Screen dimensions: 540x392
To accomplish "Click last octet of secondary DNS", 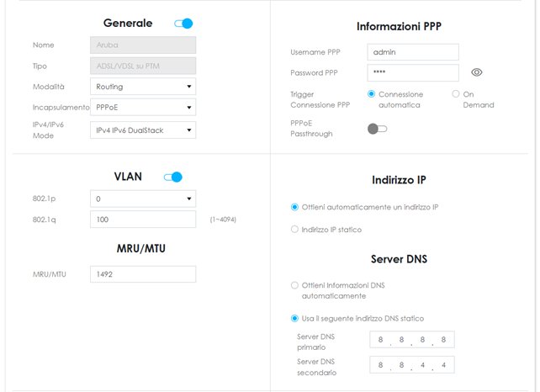I will (444, 365).
